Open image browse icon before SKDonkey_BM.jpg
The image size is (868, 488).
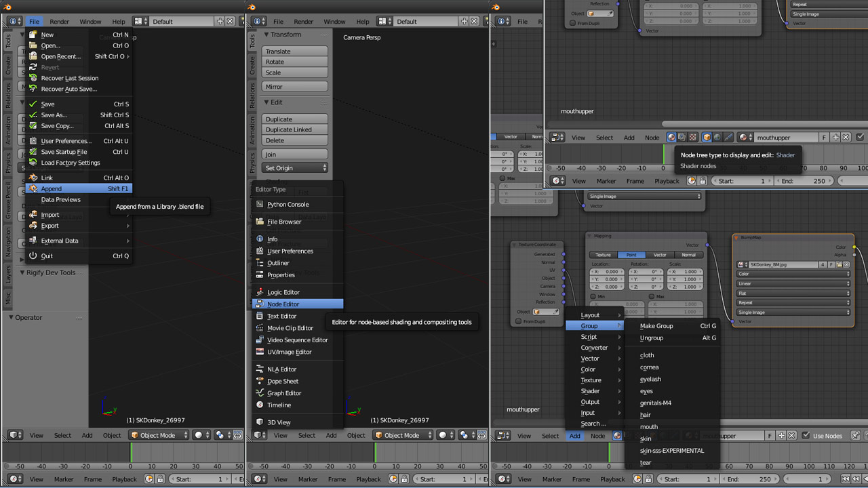coord(743,264)
